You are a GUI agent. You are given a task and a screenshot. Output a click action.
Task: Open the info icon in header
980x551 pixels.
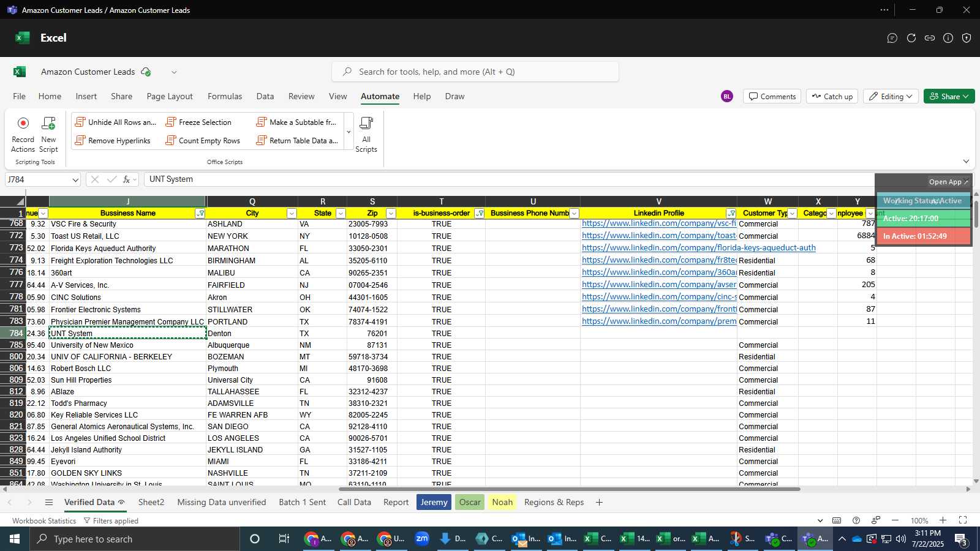[948, 38]
